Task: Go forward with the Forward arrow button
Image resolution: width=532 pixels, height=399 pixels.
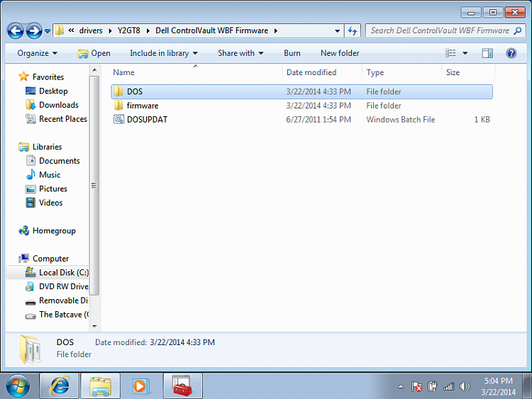Action: [x=34, y=31]
